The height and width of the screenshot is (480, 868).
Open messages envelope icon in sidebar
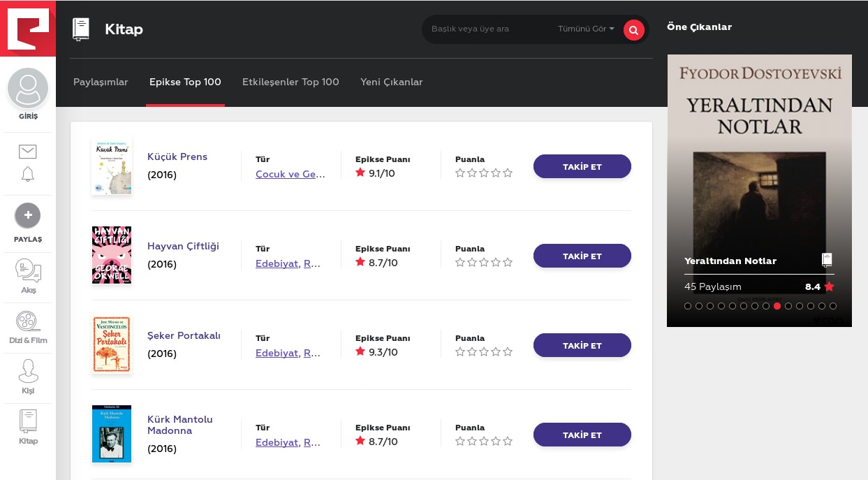[x=28, y=152]
